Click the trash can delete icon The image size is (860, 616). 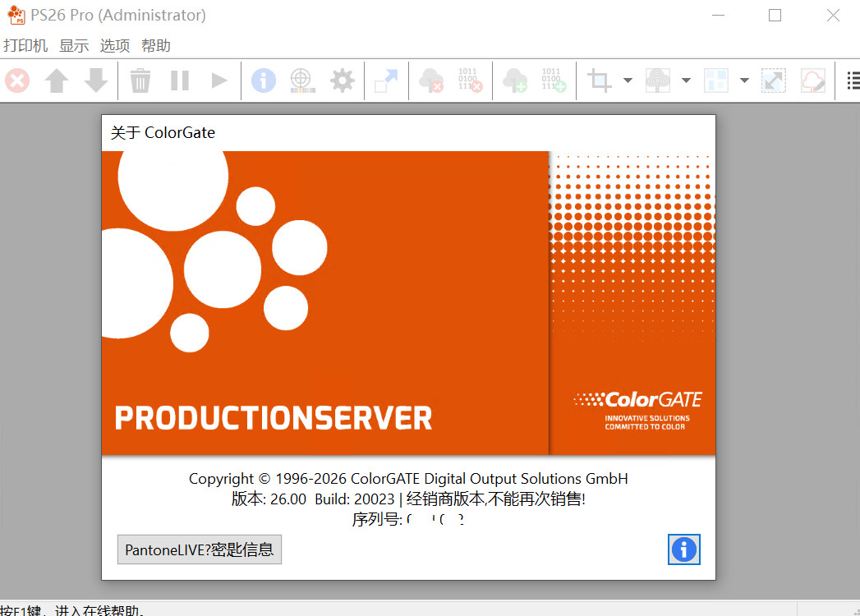point(140,80)
